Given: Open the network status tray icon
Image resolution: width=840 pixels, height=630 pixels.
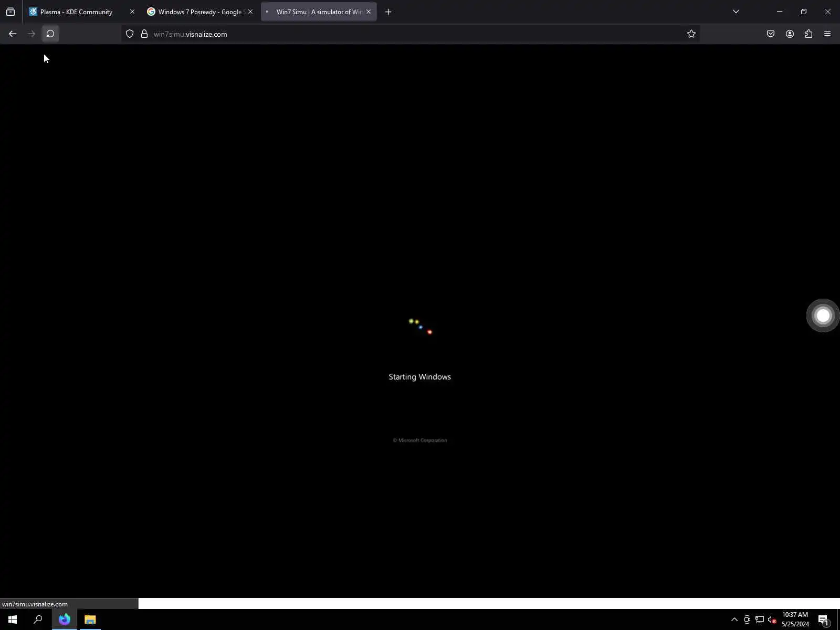Looking at the screenshot, I should [x=760, y=619].
